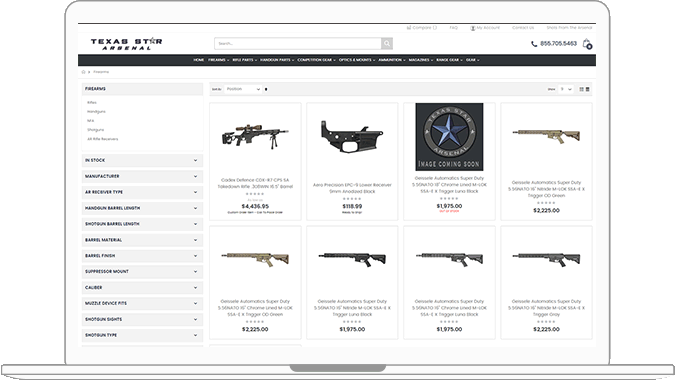Open the Aero Precision EPC-9 lower thumbnail

pyautogui.click(x=352, y=137)
